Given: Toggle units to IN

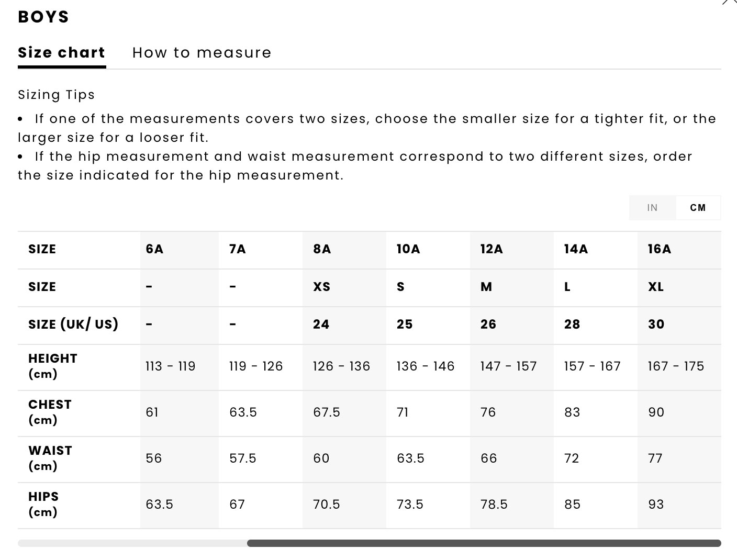Looking at the screenshot, I should (652, 208).
